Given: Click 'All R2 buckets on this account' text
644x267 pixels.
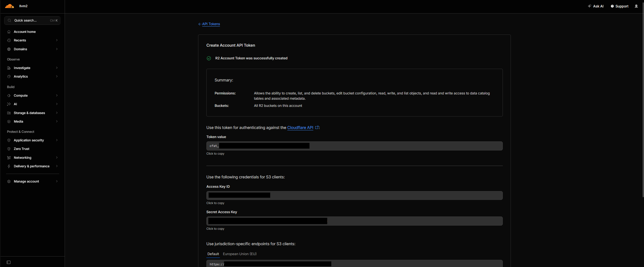Looking at the screenshot, I should [278, 106].
